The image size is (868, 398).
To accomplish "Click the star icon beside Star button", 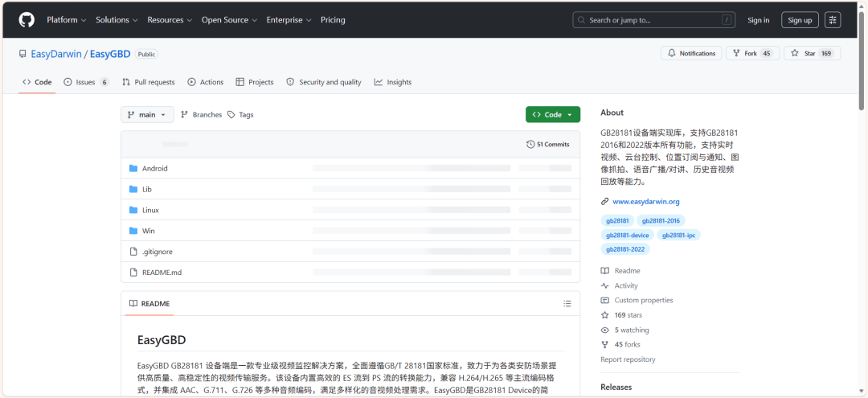I will (795, 53).
